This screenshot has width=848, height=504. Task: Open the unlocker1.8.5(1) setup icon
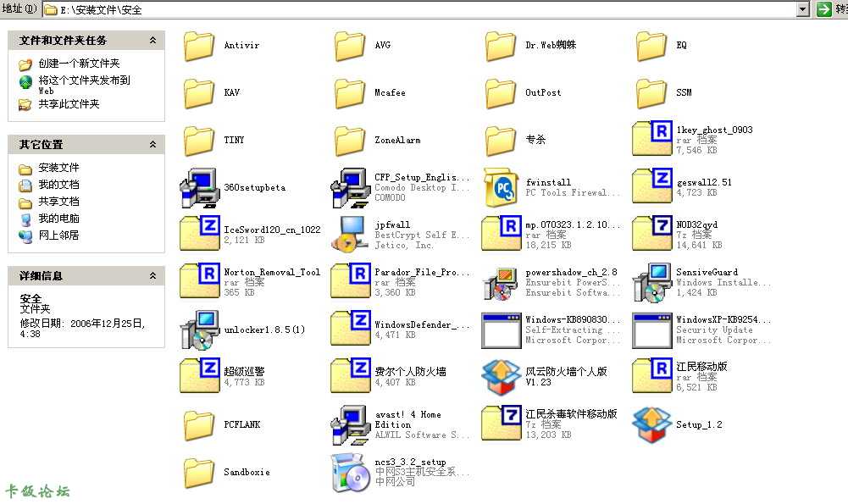[200, 330]
